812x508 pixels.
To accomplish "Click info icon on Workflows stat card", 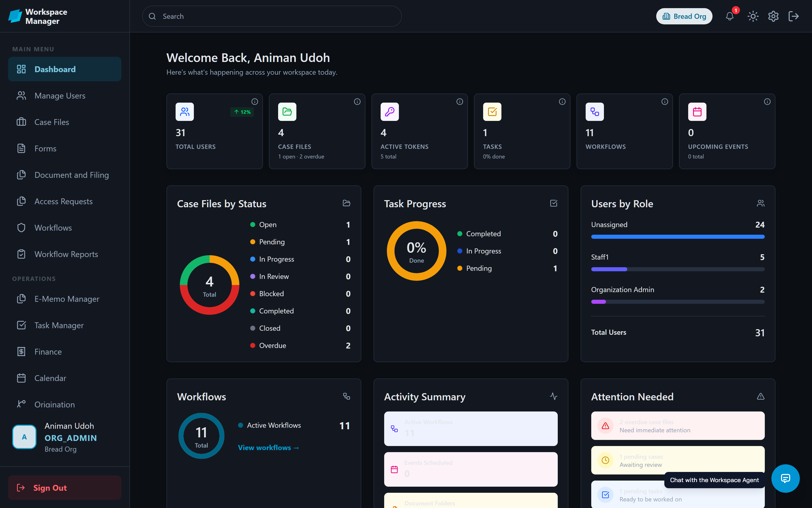I will click(x=665, y=101).
